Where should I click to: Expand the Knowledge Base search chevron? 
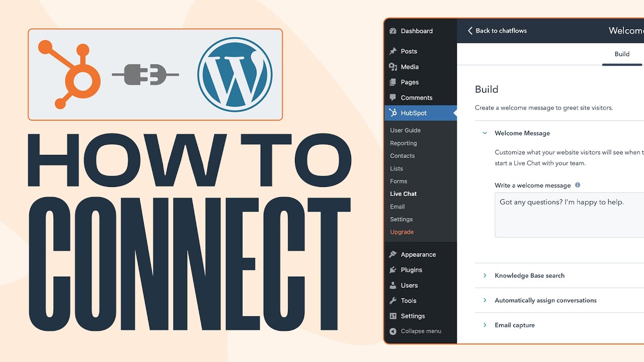click(x=485, y=276)
